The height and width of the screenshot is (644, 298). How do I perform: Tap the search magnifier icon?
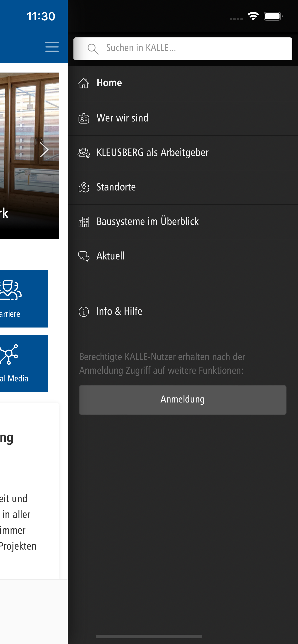(x=93, y=49)
